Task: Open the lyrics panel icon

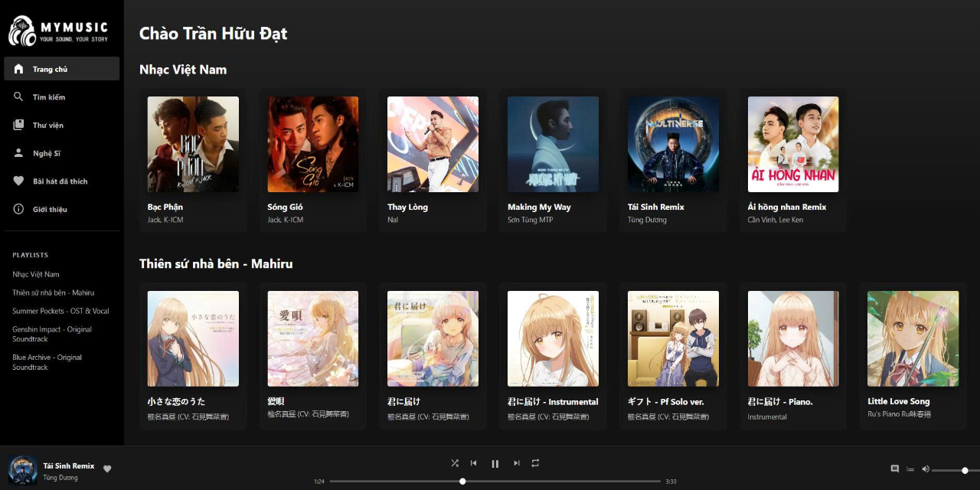Action: pos(894,469)
